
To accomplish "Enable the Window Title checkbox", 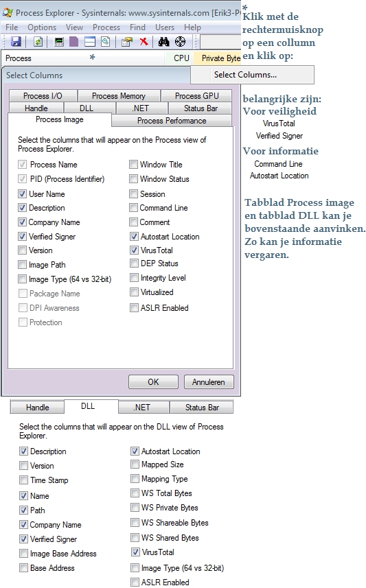I will tap(133, 164).
